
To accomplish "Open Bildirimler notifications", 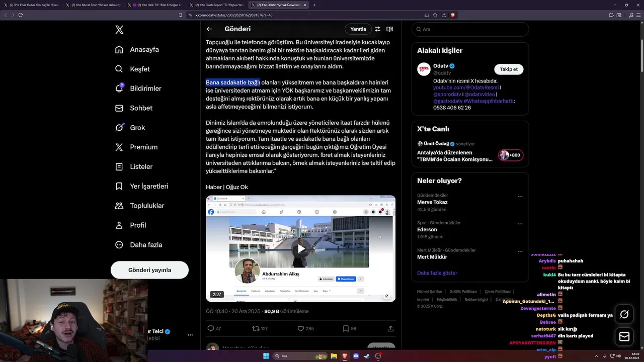I will point(138,88).
